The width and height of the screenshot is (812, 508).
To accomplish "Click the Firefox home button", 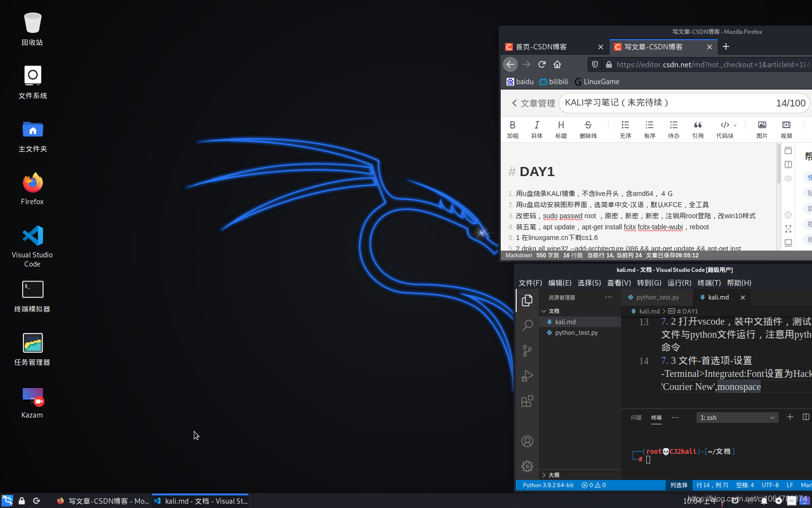I will (557, 64).
